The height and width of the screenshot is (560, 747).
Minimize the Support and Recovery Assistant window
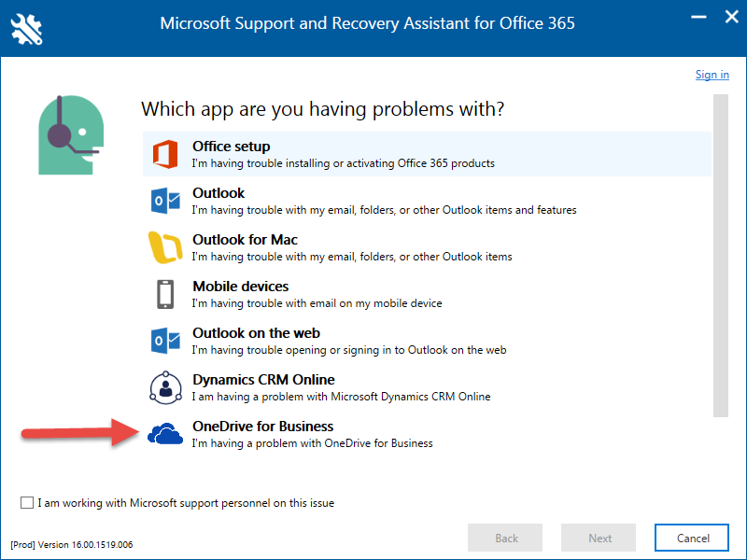[x=697, y=17]
